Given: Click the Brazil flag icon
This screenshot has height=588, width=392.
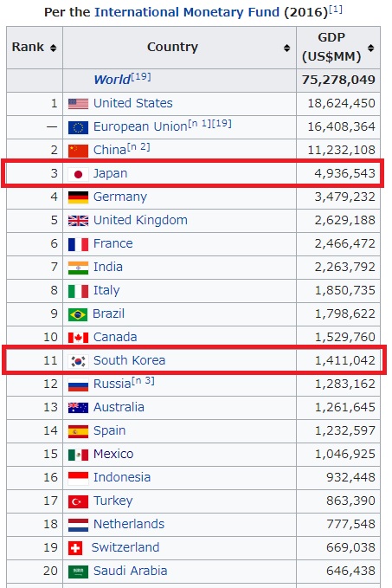Looking at the screenshot, I should 78,314.
